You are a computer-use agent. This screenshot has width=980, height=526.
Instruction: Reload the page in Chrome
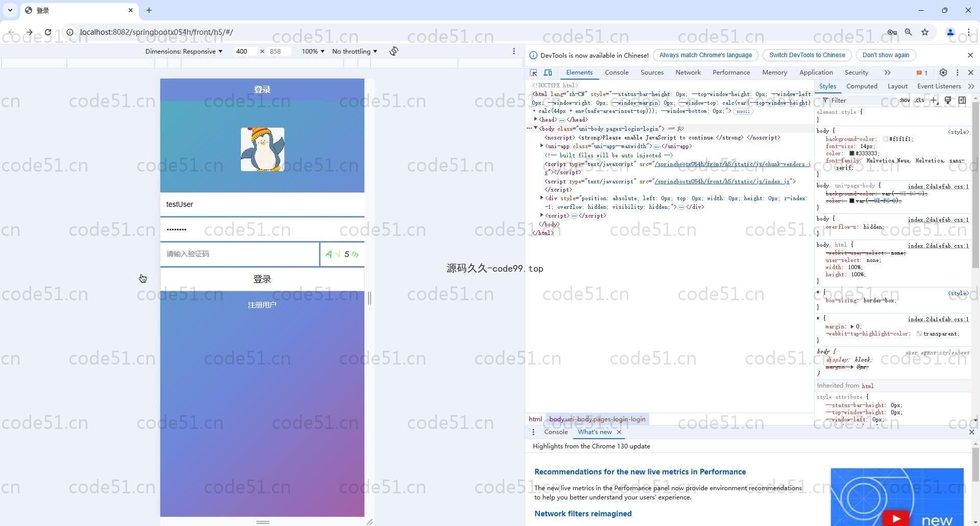47,32
